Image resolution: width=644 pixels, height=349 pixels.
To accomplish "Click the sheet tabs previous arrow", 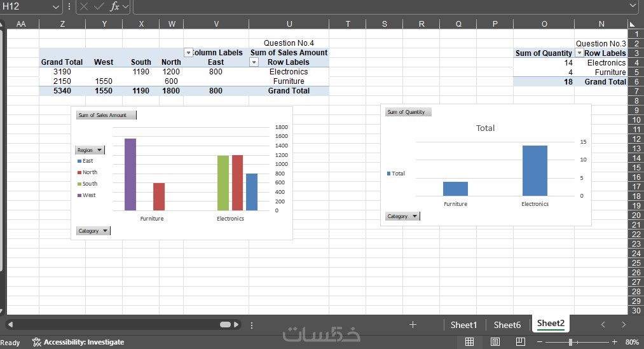I will (x=603, y=324).
